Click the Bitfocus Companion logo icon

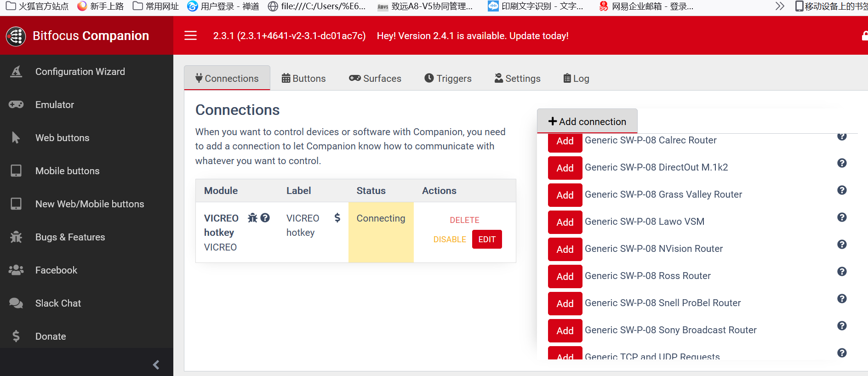point(16,36)
